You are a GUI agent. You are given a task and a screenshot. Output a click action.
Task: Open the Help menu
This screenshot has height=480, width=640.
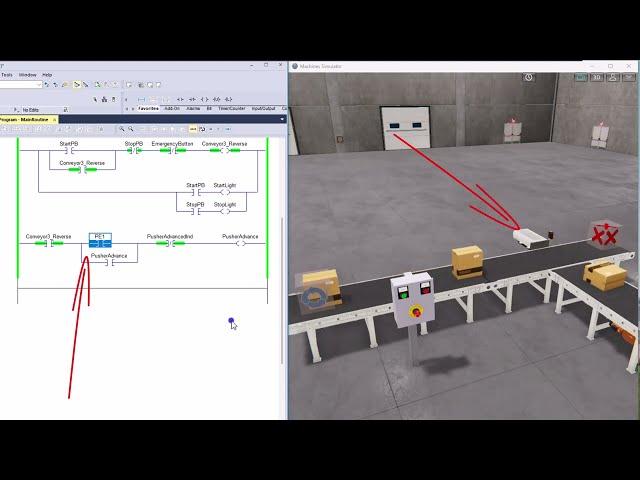47,75
